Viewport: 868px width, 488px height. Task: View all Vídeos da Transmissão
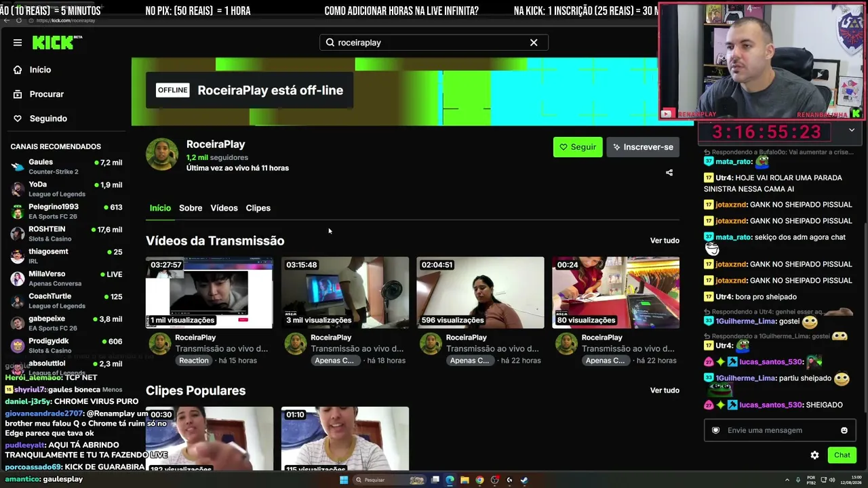[x=665, y=241]
